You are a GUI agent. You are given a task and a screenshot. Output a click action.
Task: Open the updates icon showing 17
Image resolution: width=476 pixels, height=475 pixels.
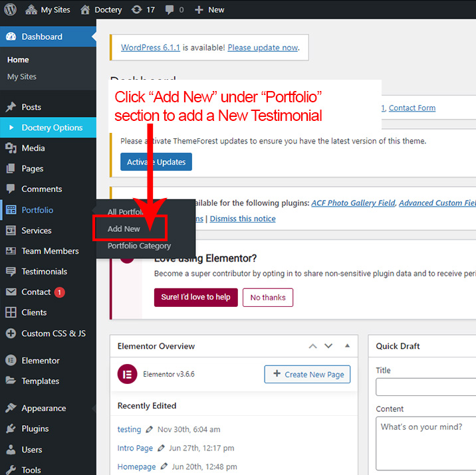pos(136,10)
